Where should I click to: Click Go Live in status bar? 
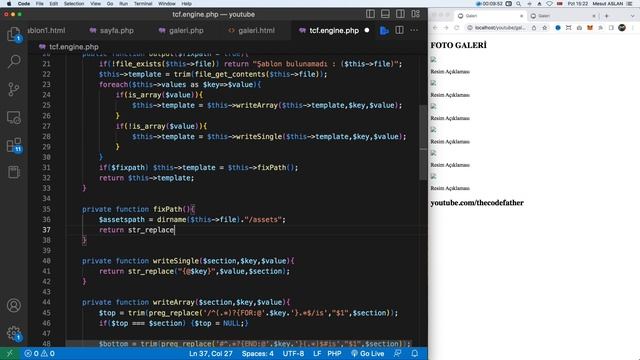[x=367, y=353]
